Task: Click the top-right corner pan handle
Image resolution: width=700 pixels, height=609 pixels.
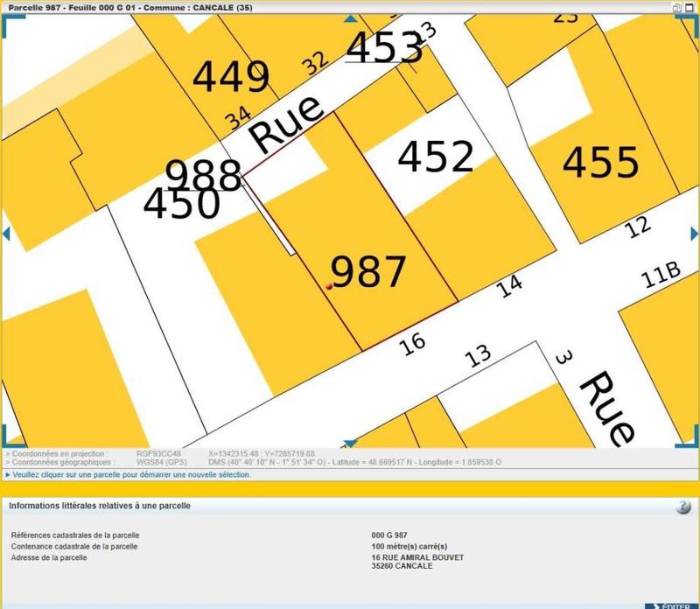Action: [693, 21]
